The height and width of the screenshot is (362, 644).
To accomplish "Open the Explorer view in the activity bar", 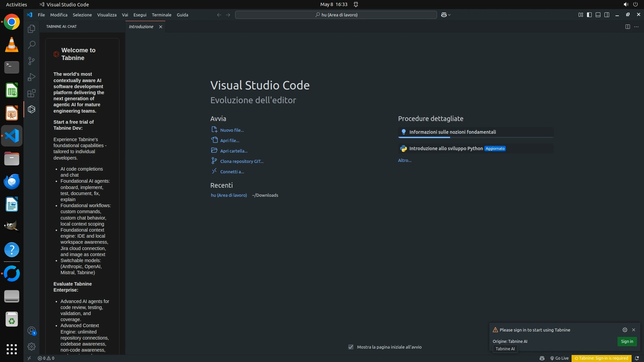I will click(x=32, y=29).
